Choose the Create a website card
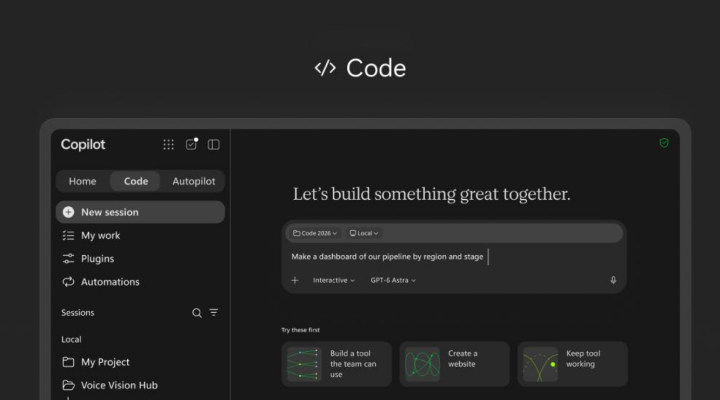This screenshot has height=400, width=720. tap(454, 364)
